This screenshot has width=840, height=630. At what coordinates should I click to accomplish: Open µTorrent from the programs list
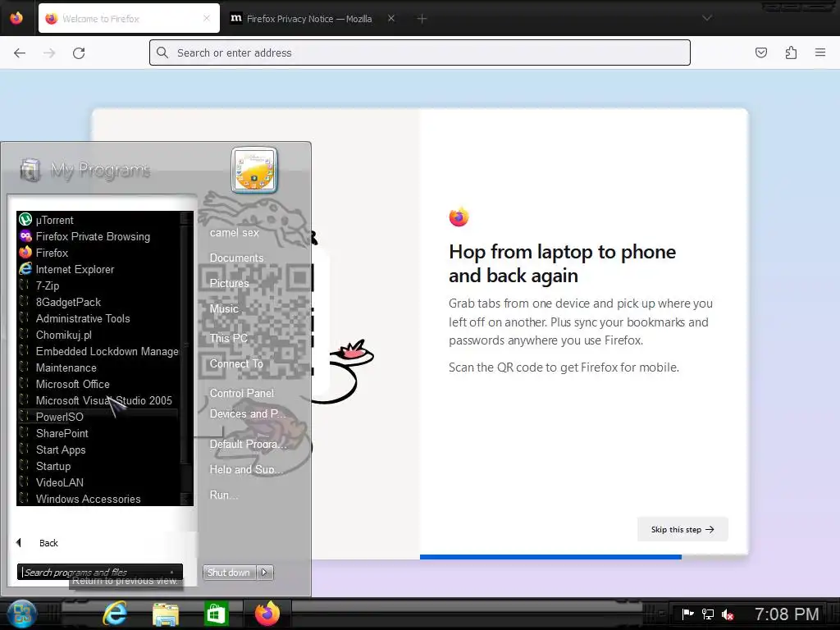(x=99, y=220)
